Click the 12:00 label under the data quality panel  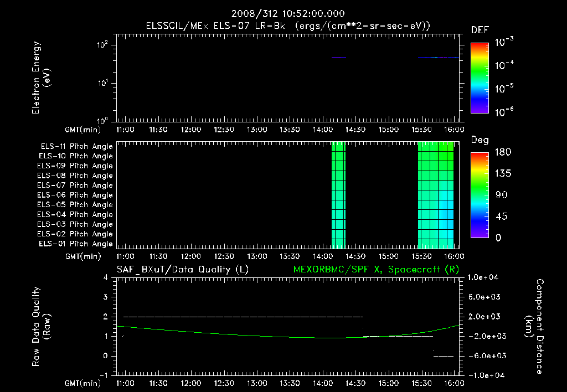(x=191, y=383)
